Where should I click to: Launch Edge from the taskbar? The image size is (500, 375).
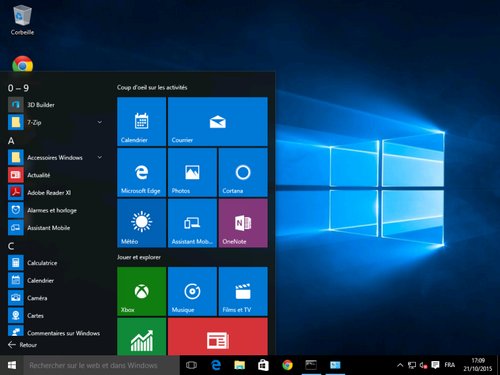(216, 365)
